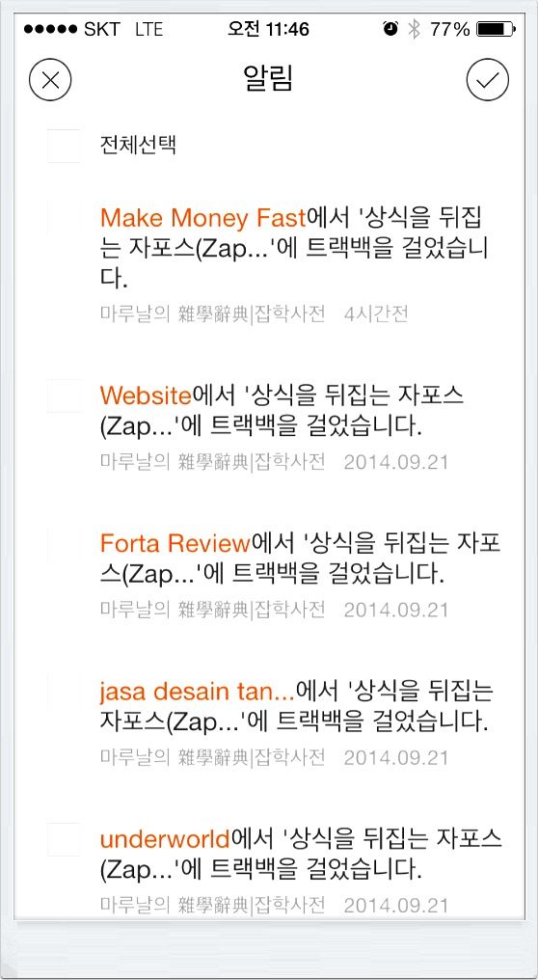This screenshot has height=980, width=538.
Task: Open the Make Money Fast link
Action: point(203,218)
